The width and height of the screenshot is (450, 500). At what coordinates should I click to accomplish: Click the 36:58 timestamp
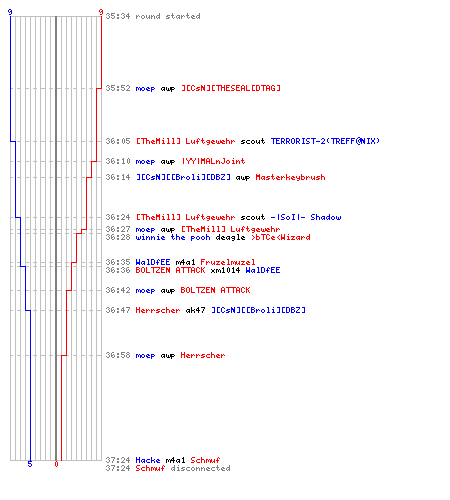pyautogui.click(x=118, y=355)
